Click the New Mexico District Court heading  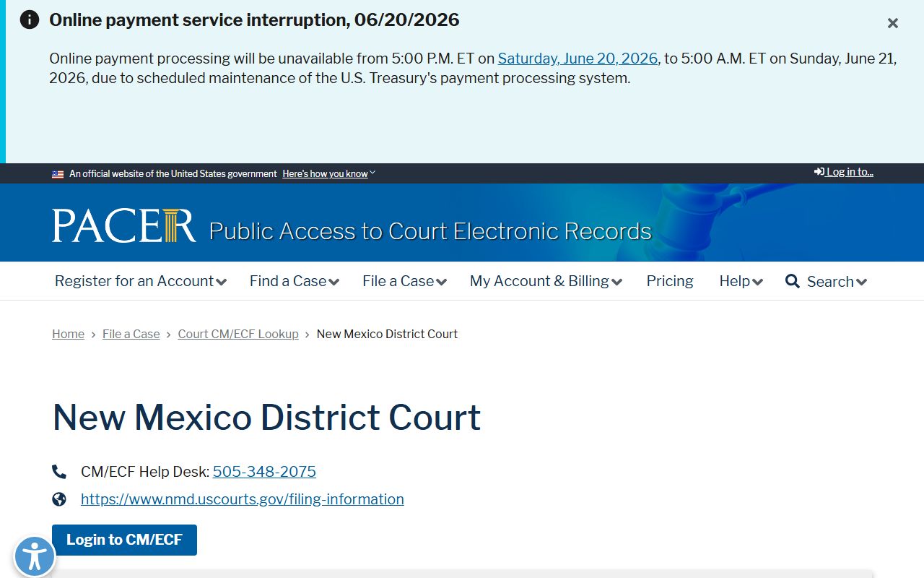coord(267,418)
